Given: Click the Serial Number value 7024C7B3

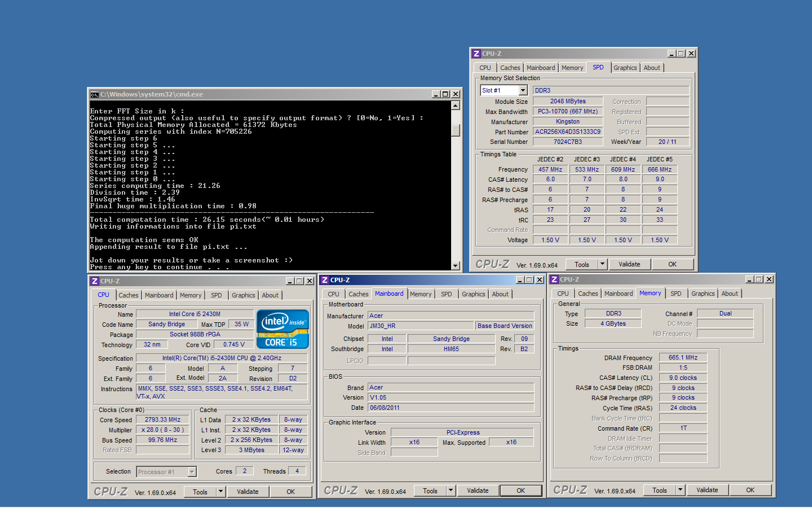Looking at the screenshot, I should click(568, 142).
